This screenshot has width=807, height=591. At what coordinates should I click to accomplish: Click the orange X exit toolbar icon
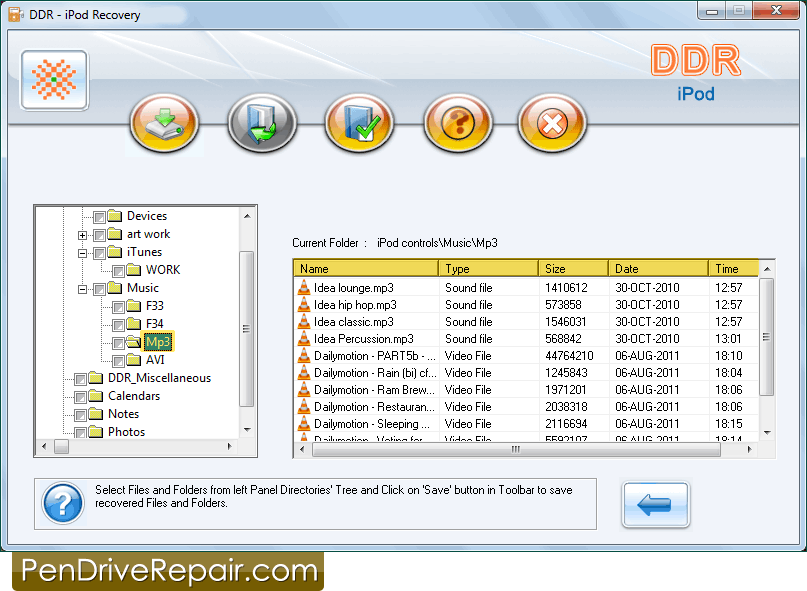pos(552,123)
